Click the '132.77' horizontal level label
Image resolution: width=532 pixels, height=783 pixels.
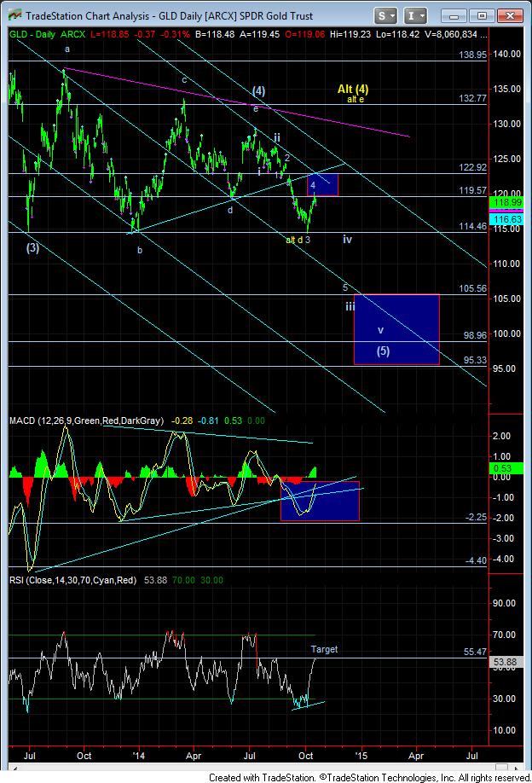tap(472, 98)
